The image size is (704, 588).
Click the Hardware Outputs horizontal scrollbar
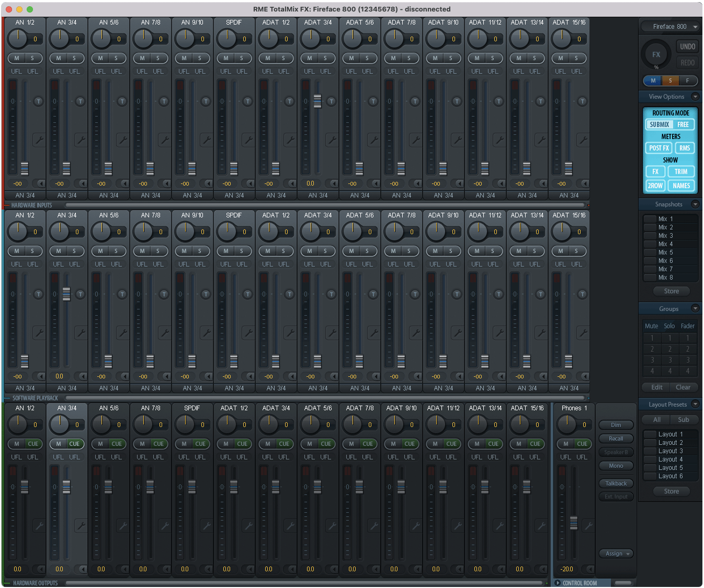point(304,583)
